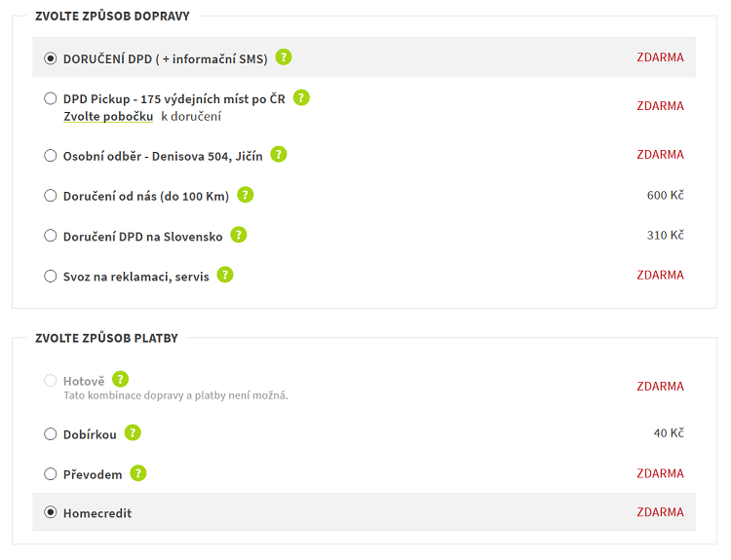Choose Doručení DPD na Slovensko radio

tap(51, 236)
